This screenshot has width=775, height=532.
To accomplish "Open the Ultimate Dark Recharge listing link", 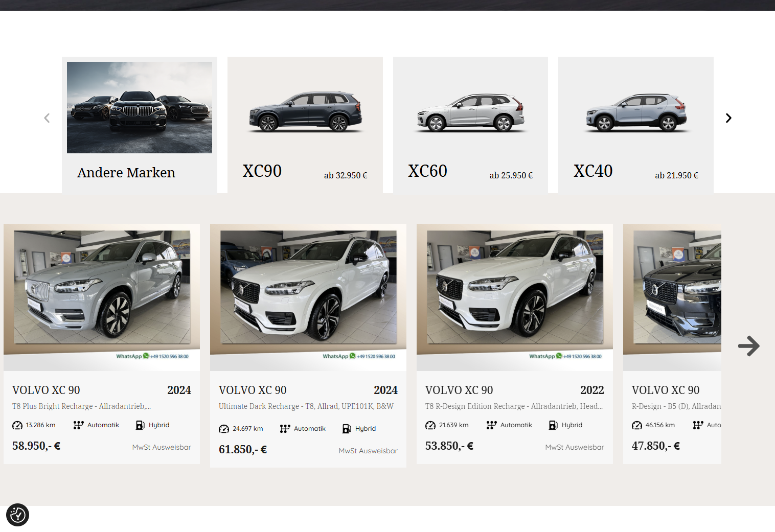I will point(306,406).
